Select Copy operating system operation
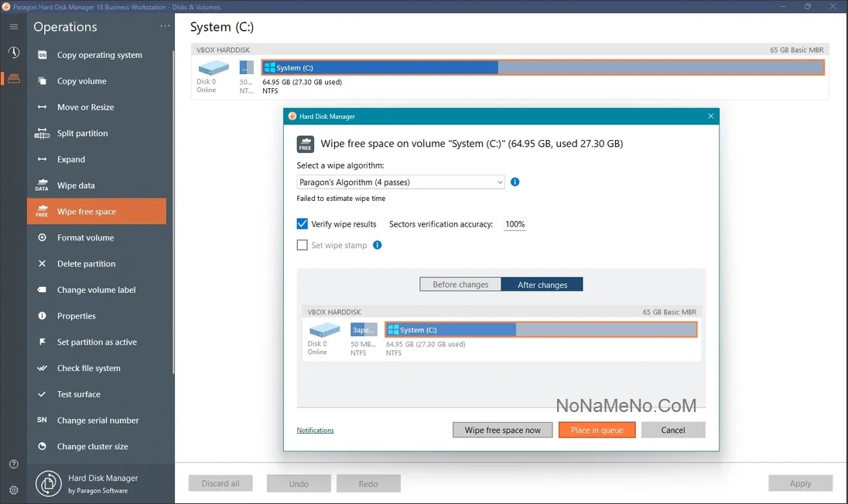 pos(97,55)
